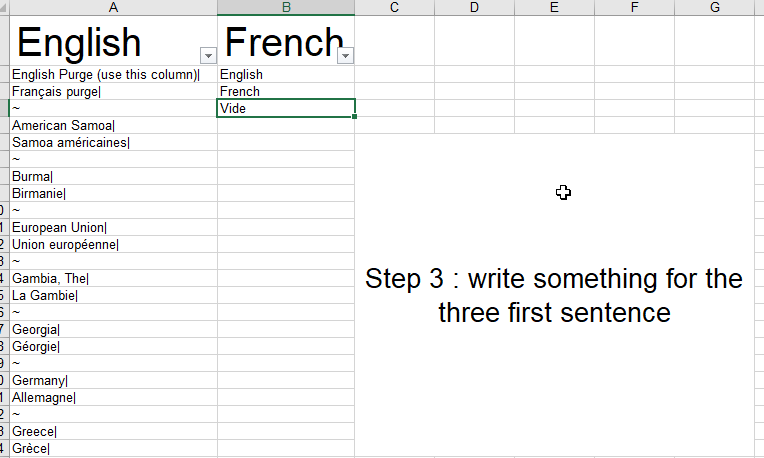This screenshot has width=764, height=458.
Task: Select column G header
Action: click(x=714, y=7)
